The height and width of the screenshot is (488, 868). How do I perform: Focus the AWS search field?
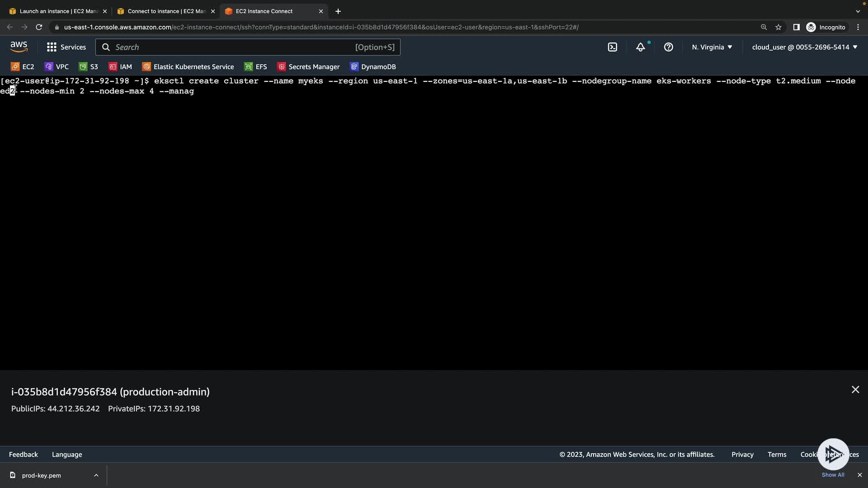tap(248, 47)
